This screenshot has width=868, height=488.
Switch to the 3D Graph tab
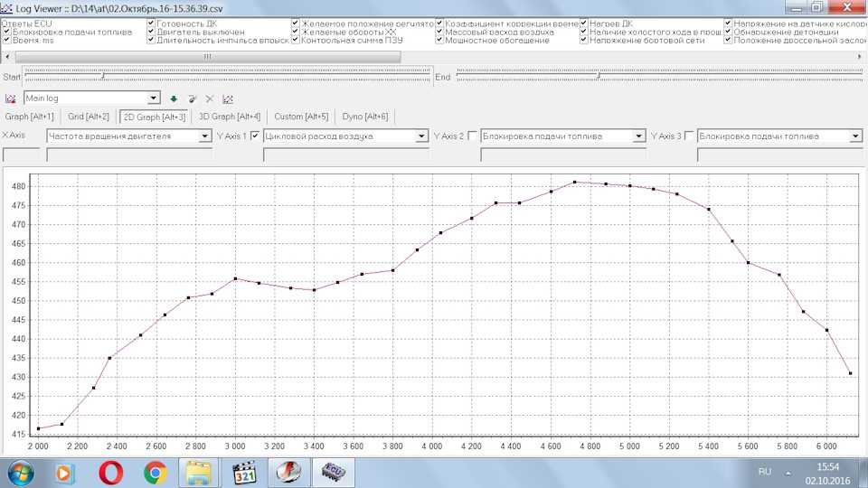230,117
